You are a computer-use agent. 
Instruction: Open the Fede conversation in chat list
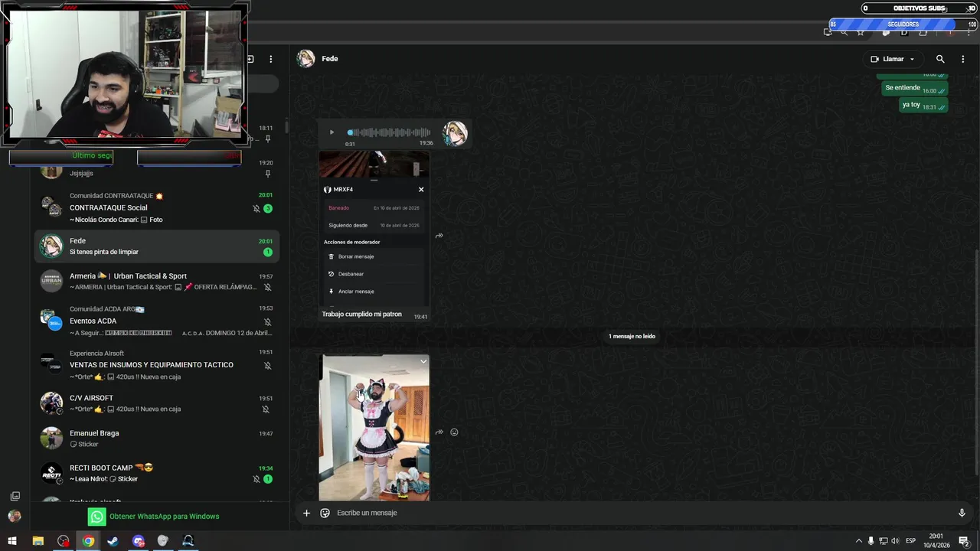pos(156,246)
